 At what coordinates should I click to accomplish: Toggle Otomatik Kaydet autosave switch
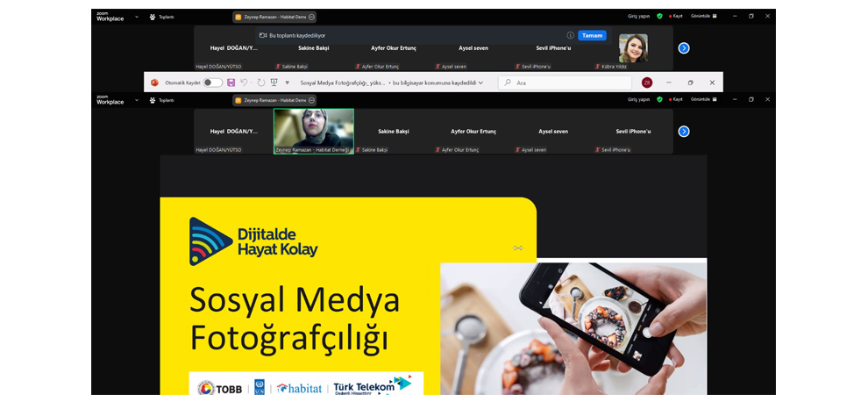212,83
